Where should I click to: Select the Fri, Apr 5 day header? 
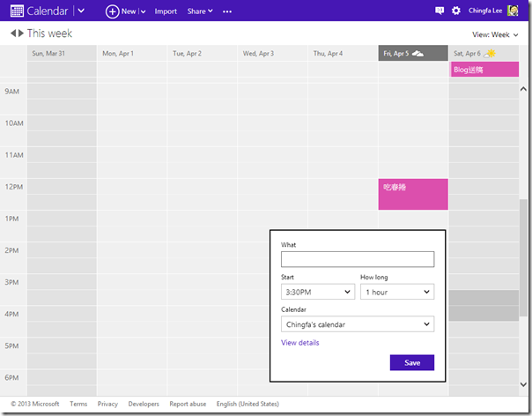(413, 53)
